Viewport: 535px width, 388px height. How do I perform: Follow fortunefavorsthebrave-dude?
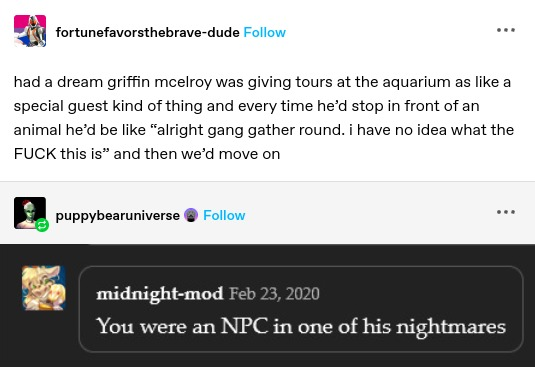tap(264, 33)
